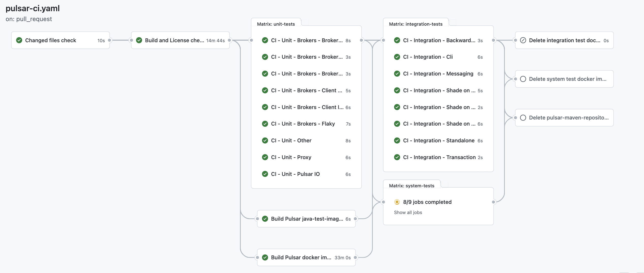Screen dimensions: 644x273
Task: Click the on: pull_request trigger text
Action: tap(29, 19)
